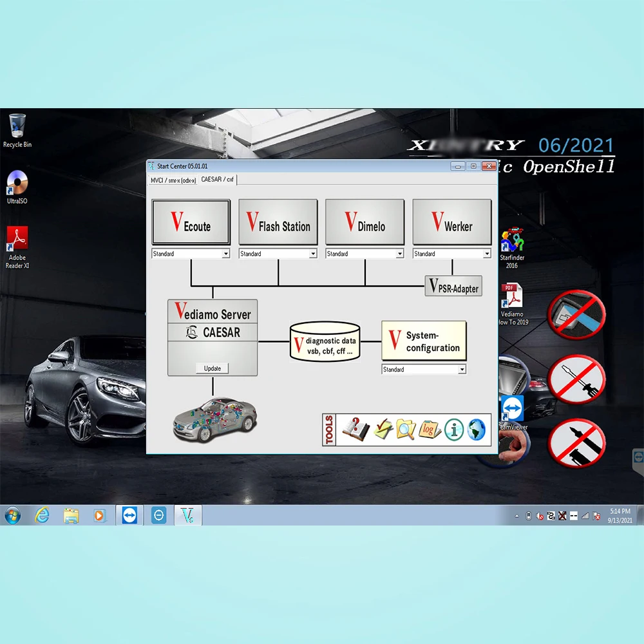The width and height of the screenshot is (644, 644).
Task: Click the muted volume tray icon
Action: coord(540,516)
